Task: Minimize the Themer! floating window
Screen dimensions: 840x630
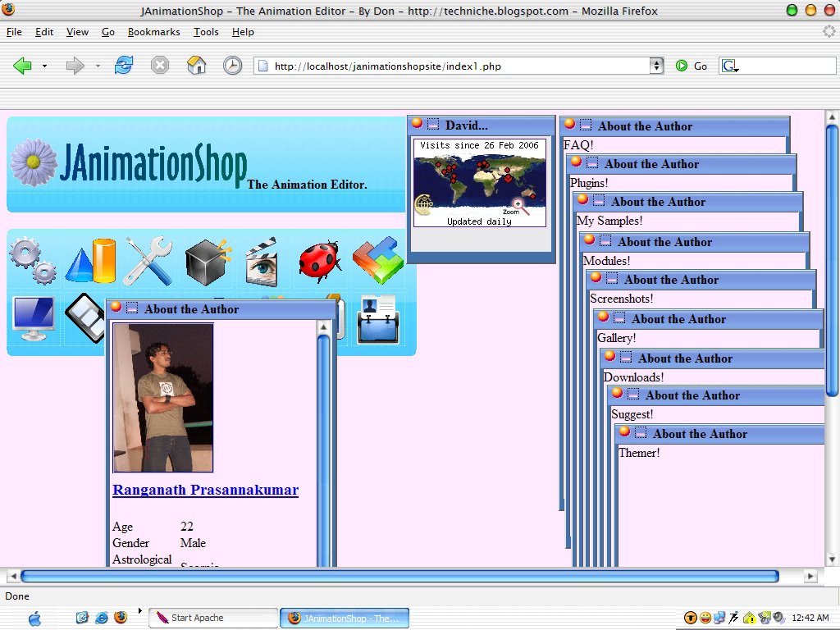Action: point(640,431)
